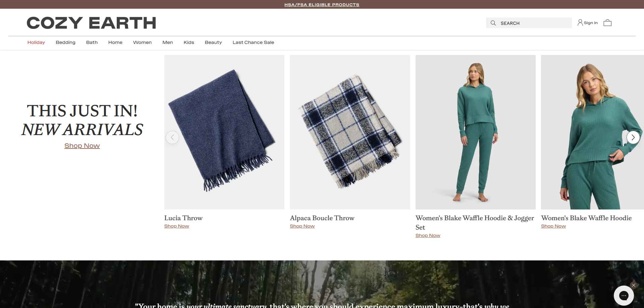This screenshot has width=644, height=308.
Task: Click Shop Now under New Arrivals
Action: (82, 146)
